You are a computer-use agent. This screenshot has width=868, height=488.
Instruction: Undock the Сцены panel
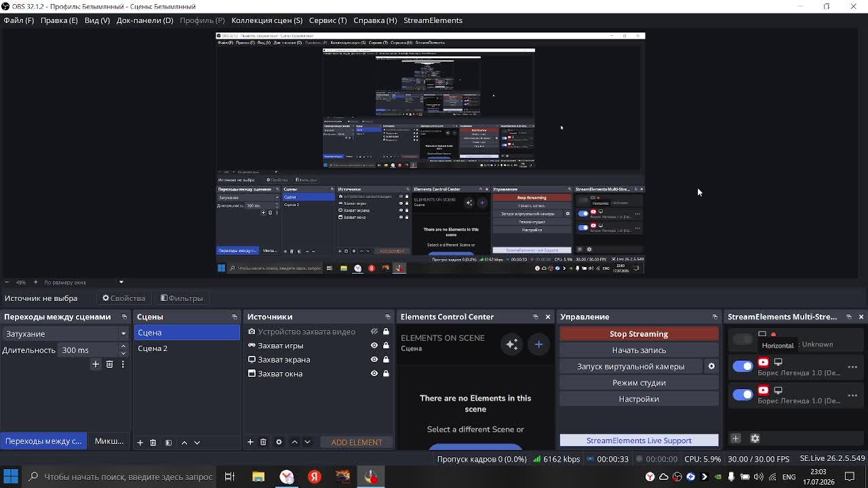235,317
